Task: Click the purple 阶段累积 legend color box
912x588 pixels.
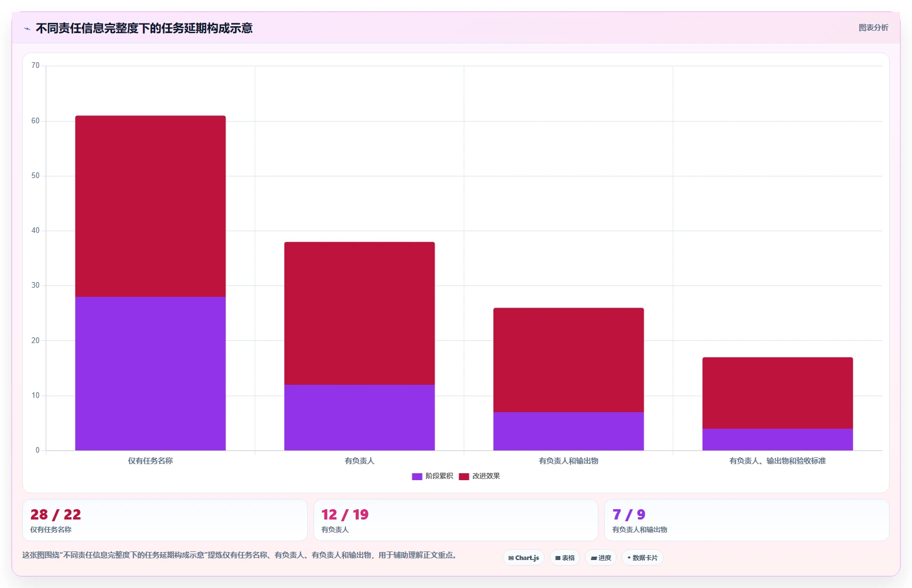Action: [417, 476]
